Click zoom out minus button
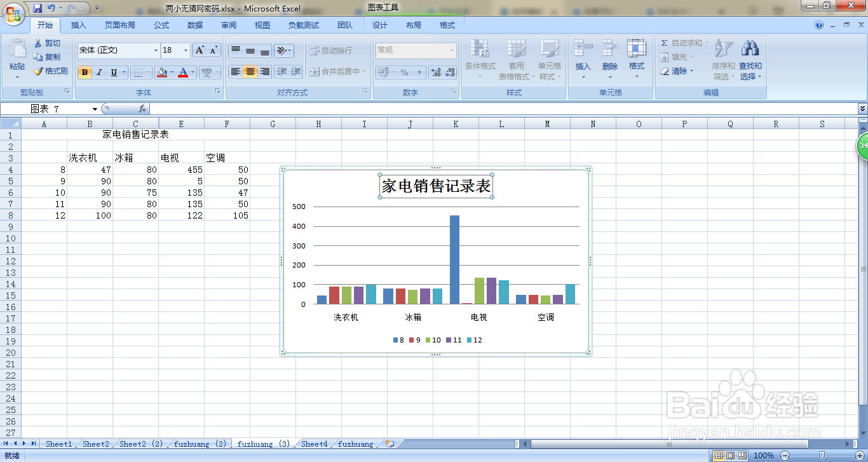This screenshot has width=868, height=462. [785, 455]
